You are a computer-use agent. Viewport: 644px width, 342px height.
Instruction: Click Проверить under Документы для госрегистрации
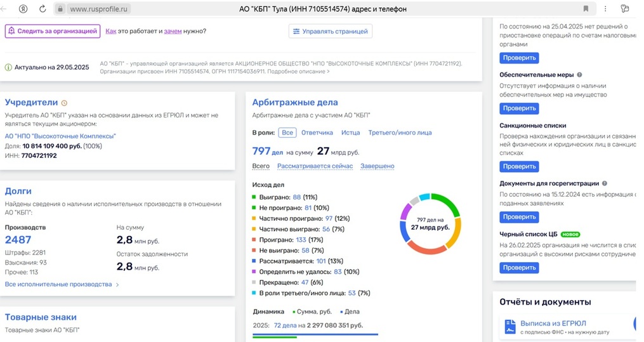pos(519,217)
